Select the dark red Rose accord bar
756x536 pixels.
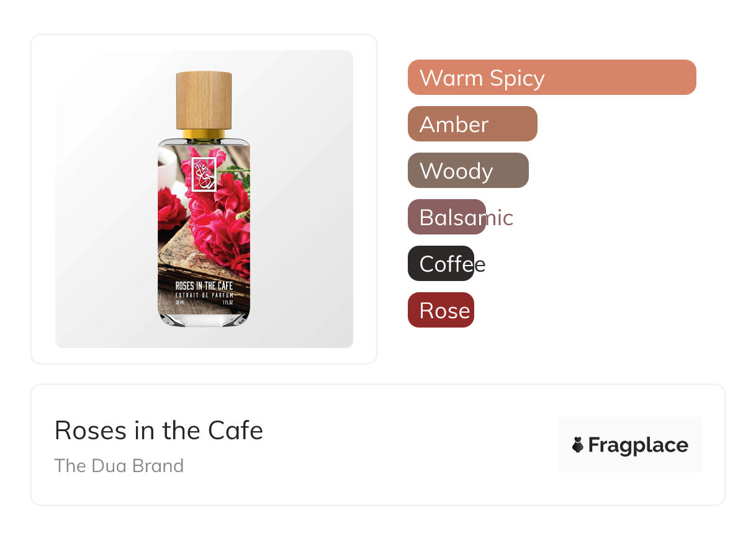441,310
